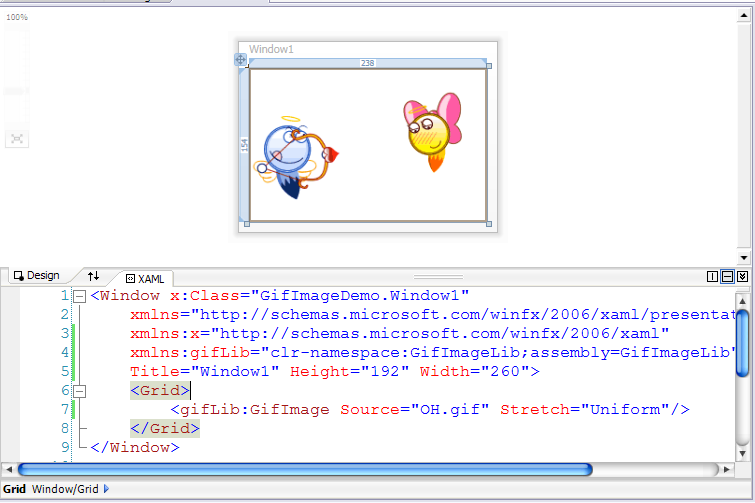Screen dimensions: 755x503
Task: Open the breadcrumb arrow after Window/Grid
Action: click(x=106, y=489)
